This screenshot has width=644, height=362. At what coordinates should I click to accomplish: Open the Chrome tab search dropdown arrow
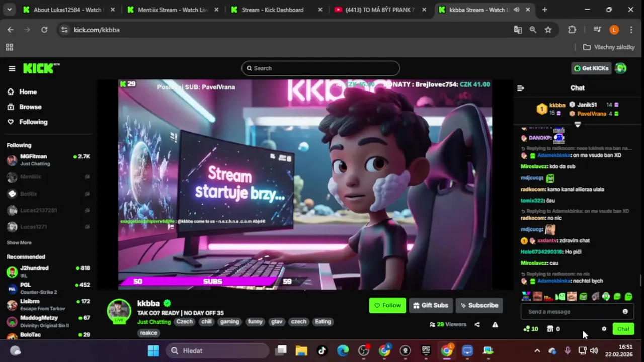(x=10, y=10)
